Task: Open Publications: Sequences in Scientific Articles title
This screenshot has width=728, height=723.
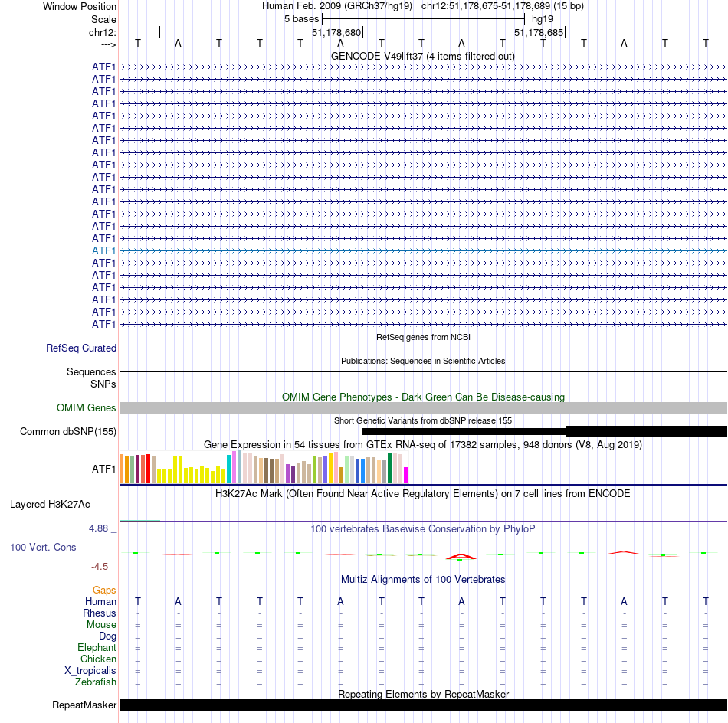Action: tap(423, 361)
